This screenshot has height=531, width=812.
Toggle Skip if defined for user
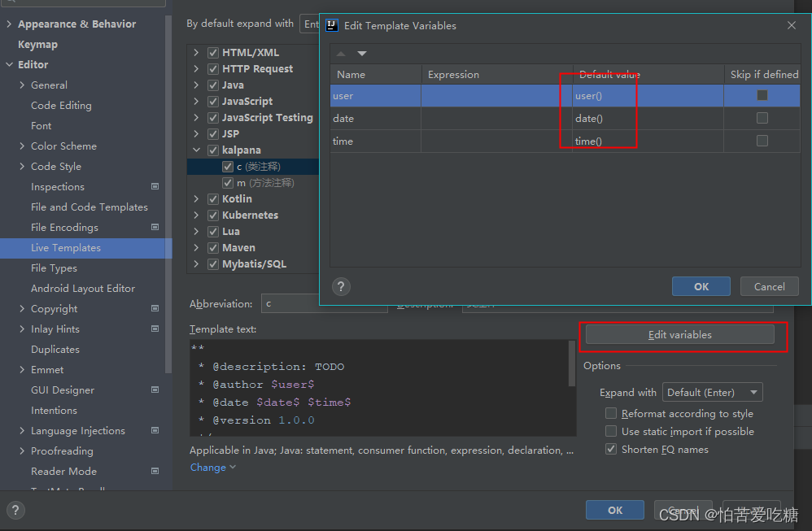[x=762, y=95]
